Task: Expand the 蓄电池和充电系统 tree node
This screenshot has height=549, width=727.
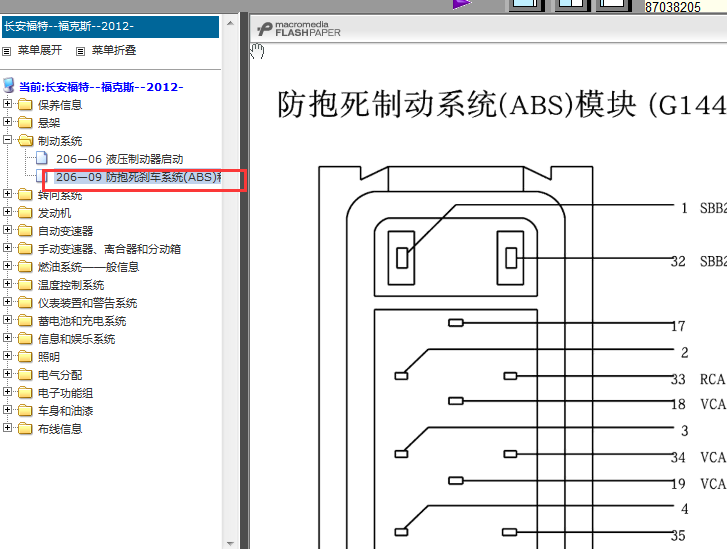Action: coord(7,319)
